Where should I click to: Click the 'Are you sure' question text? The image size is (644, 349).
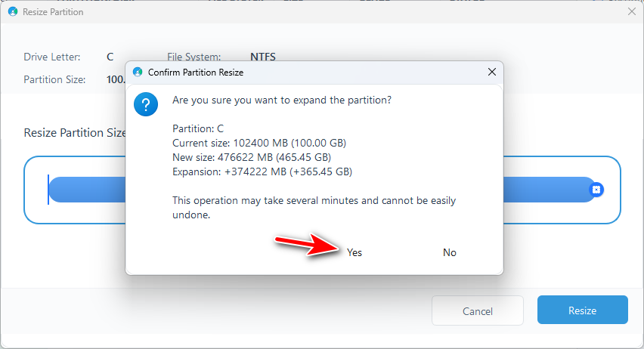click(x=282, y=100)
